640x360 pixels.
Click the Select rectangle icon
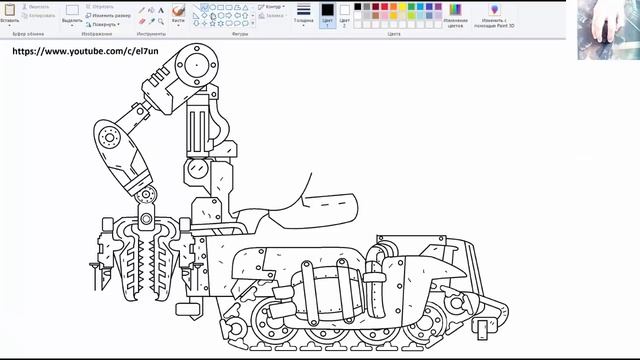(72, 10)
